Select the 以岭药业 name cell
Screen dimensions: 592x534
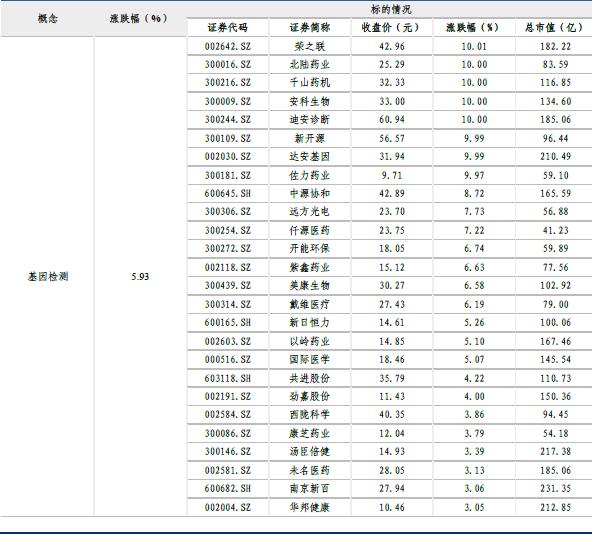pyautogui.click(x=310, y=341)
